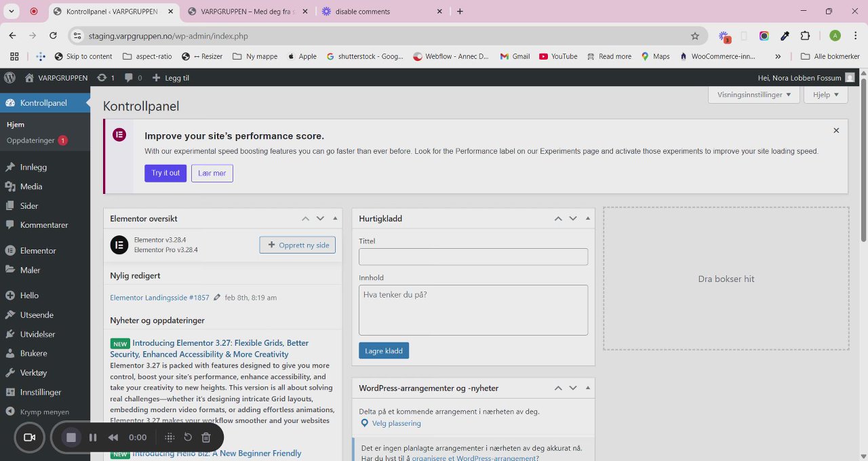Open Nora Lobben Fossum profile avatar
The width and height of the screenshot is (868, 461).
(x=850, y=78)
